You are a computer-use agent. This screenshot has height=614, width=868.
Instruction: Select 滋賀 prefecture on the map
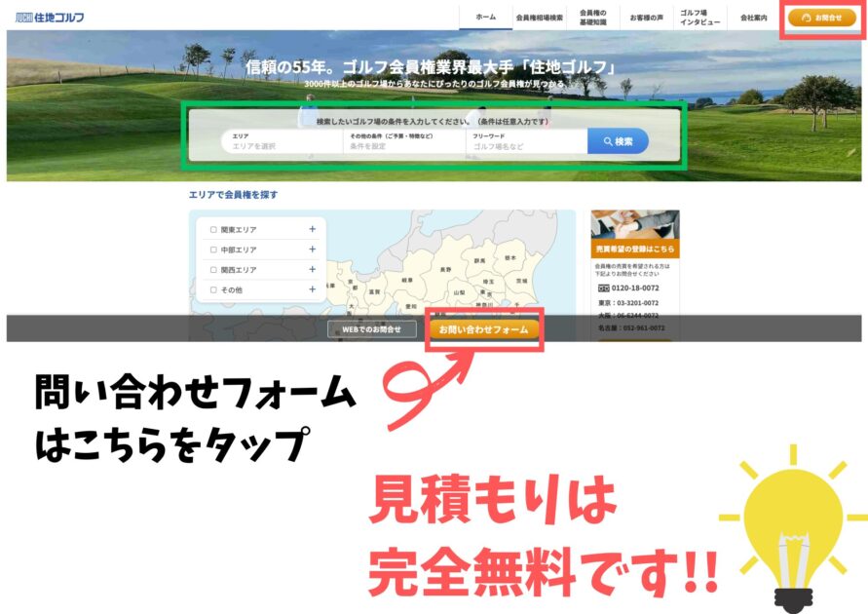(375, 291)
